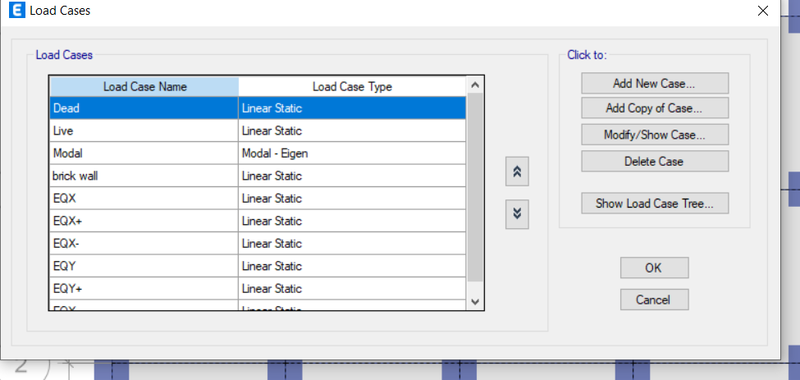Sort by the Load Case Name column header

click(144, 86)
